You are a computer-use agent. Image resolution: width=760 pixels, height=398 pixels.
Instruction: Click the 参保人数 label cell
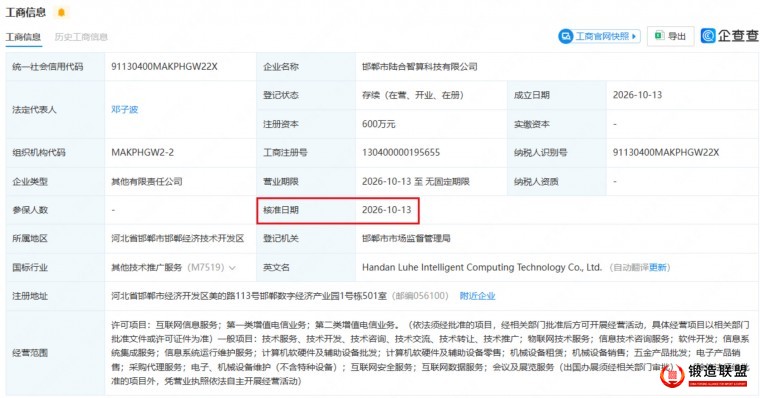click(55, 210)
